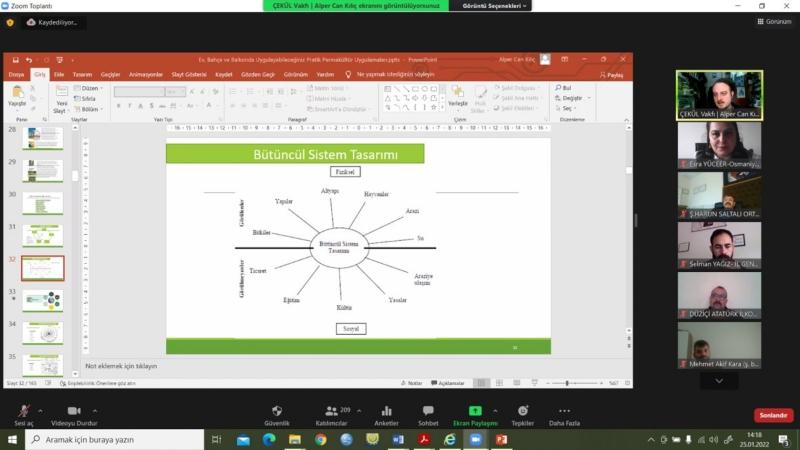Image resolution: width=800 pixels, height=450 pixels.
Task: Expand the participant video list down arrow
Action: click(718, 381)
